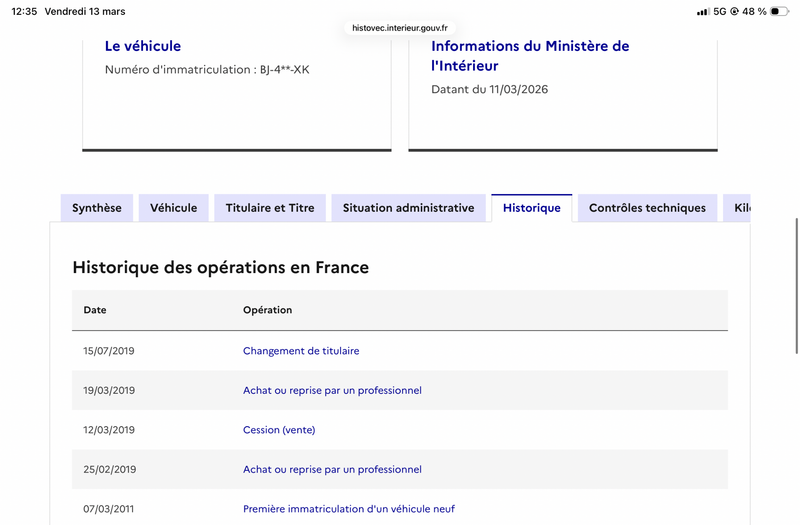Image resolution: width=800 pixels, height=525 pixels.
Task: Tap the cellular signal bars icon
Action: click(x=703, y=11)
